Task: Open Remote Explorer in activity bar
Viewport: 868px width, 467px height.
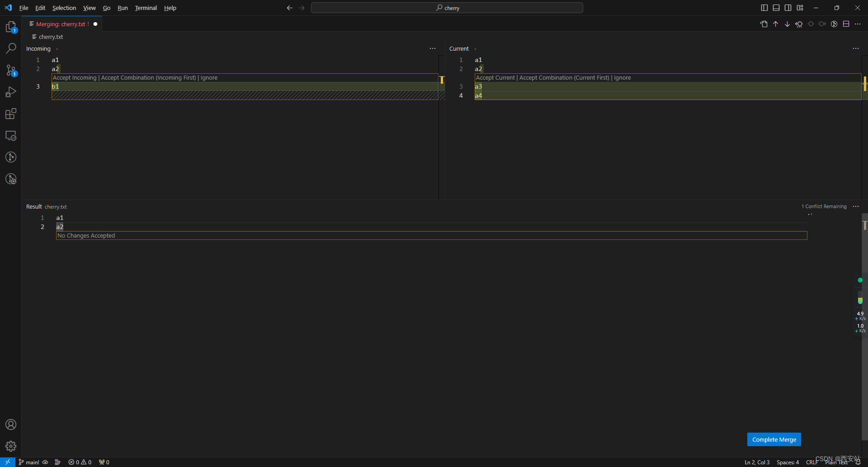Action: tap(11, 135)
